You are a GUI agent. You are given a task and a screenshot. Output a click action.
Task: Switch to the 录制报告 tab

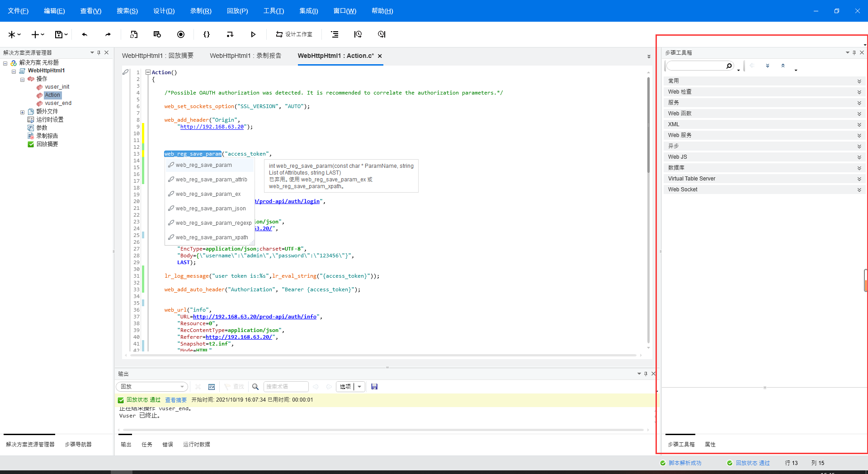[245, 56]
